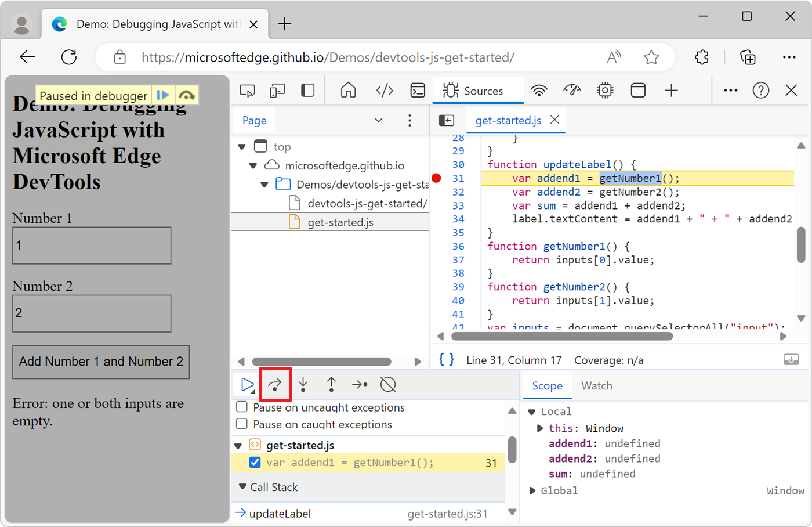Select get-started.js in the file tree
The height and width of the screenshot is (527, 812).
(340, 222)
